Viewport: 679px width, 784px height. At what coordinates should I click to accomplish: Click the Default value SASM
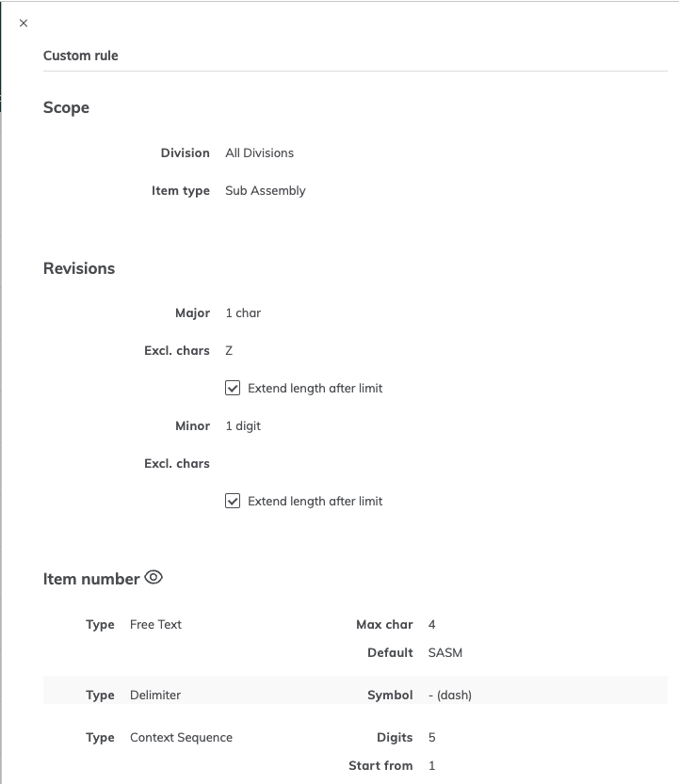445,652
